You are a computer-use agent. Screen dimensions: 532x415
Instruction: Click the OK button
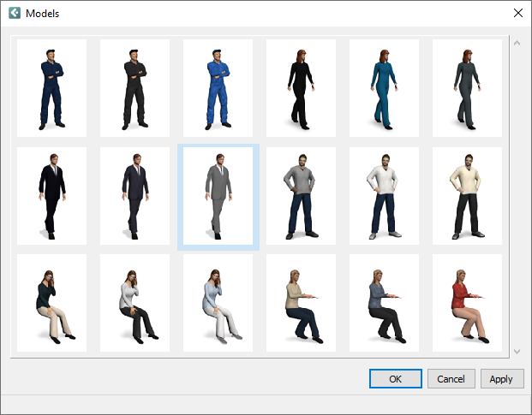(395, 379)
